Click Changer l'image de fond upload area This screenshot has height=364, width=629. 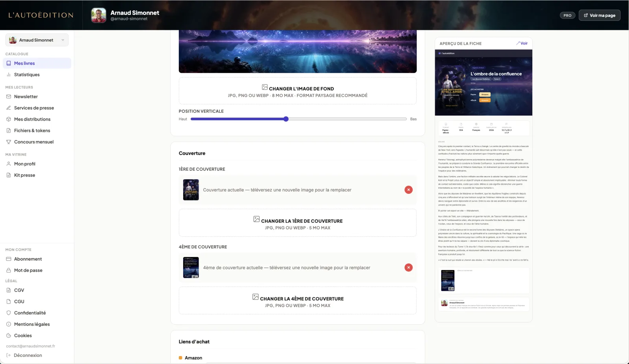click(298, 91)
